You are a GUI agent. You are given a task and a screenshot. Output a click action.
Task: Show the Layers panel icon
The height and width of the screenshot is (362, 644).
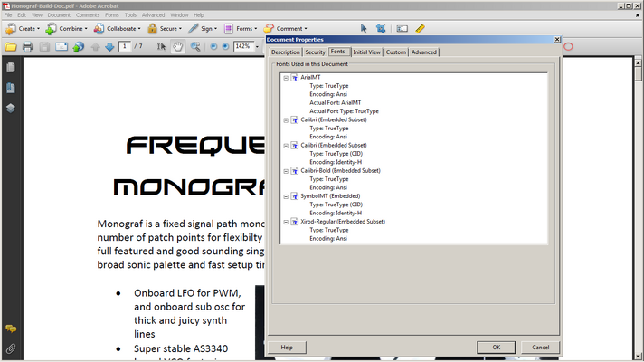[x=11, y=108]
